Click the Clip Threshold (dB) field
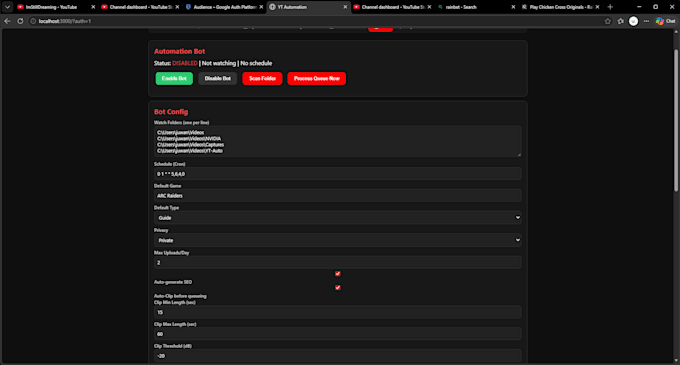 point(337,355)
